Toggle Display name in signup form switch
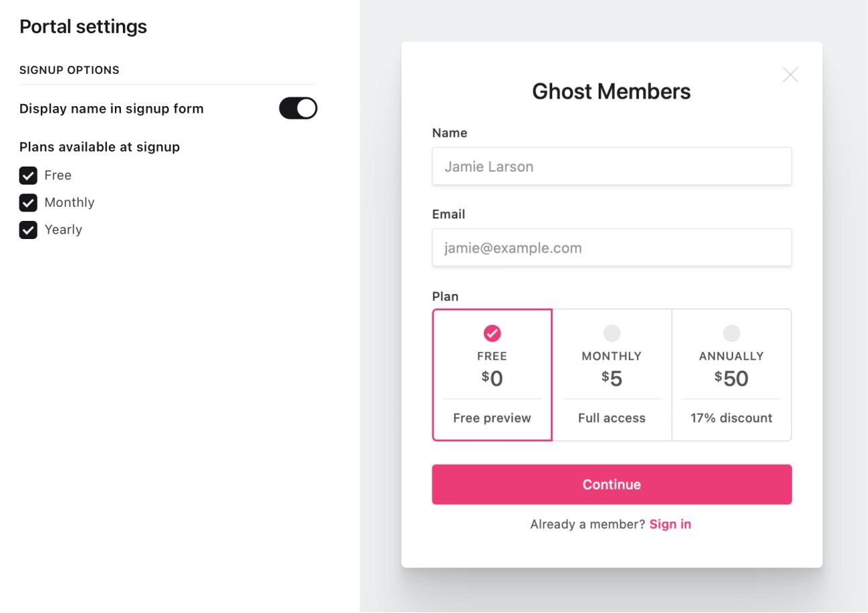 [x=298, y=108]
